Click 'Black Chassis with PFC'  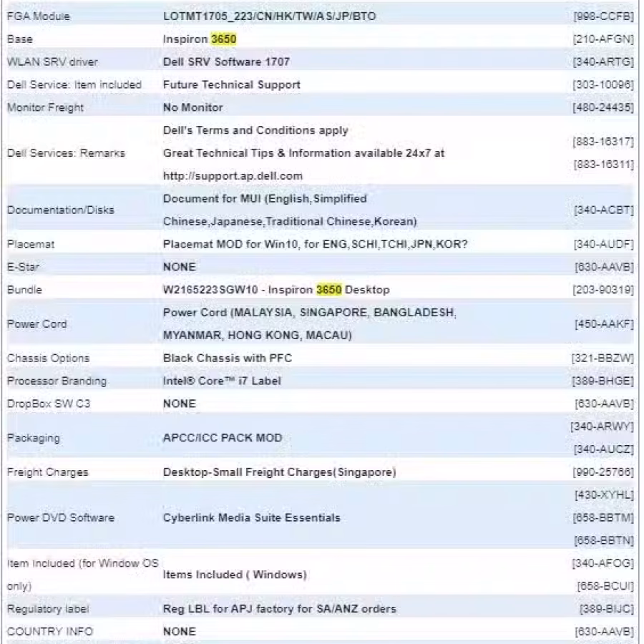(x=228, y=358)
